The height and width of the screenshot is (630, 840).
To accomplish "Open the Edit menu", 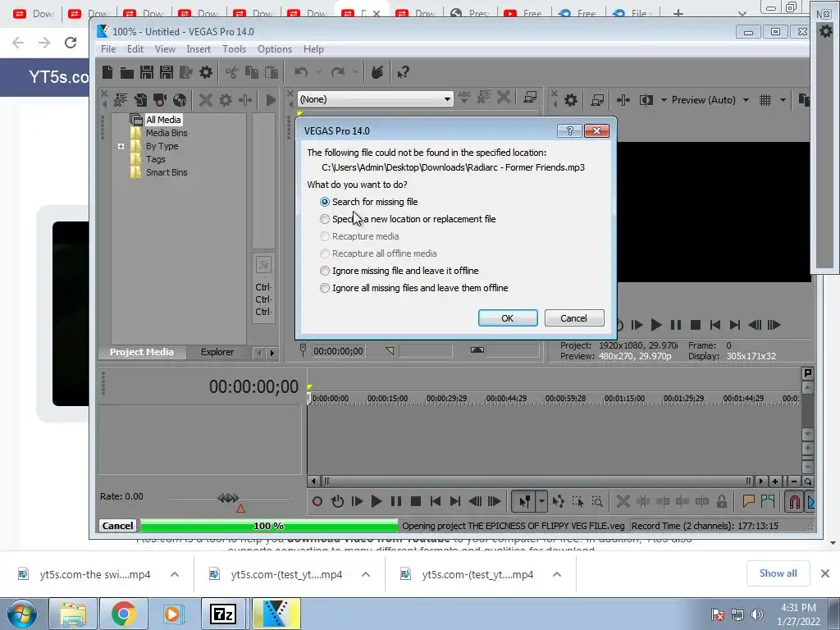I will (x=135, y=48).
